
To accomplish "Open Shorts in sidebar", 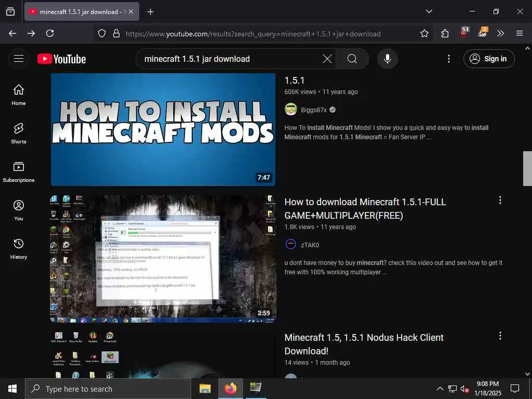I will (19, 134).
